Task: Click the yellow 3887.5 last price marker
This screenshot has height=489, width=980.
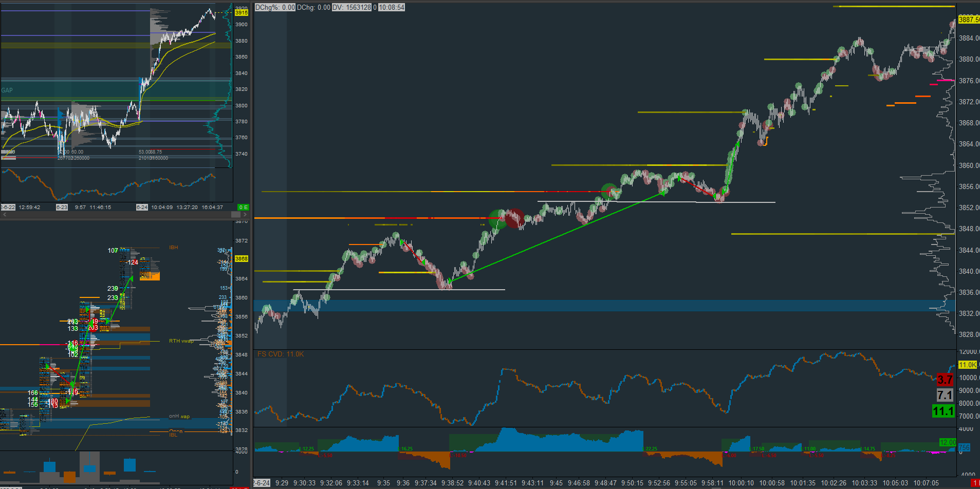Action: point(969,20)
